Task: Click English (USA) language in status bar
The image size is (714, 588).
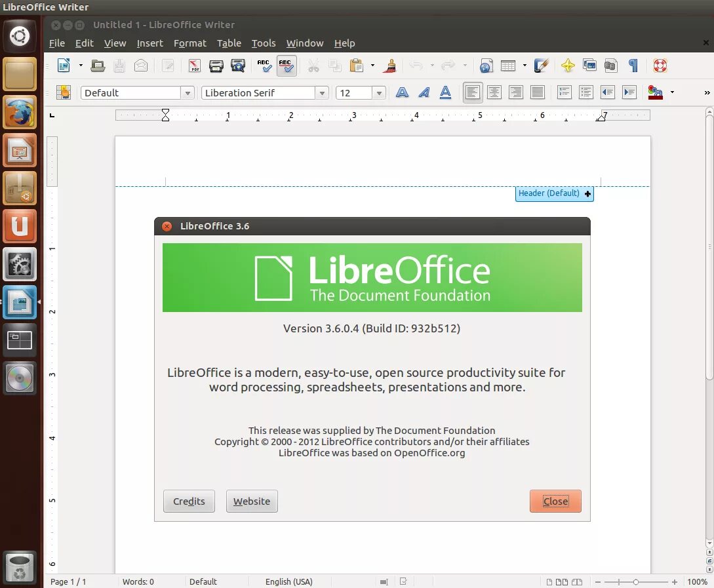Action: (289, 581)
